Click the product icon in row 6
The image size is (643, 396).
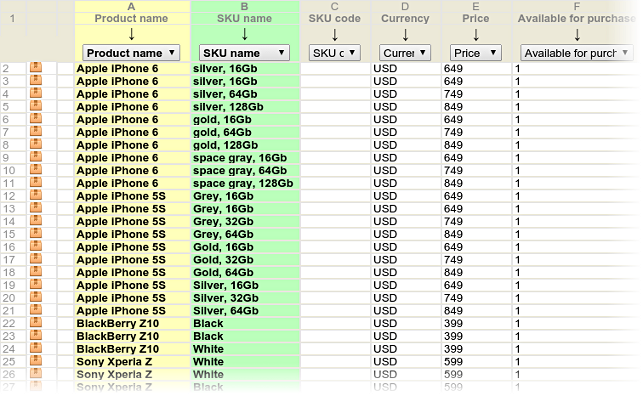[36, 118]
